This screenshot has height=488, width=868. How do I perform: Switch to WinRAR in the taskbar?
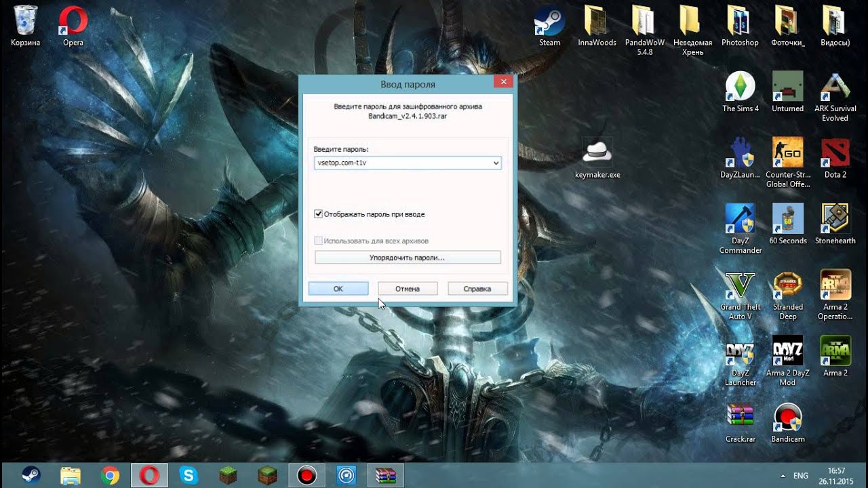click(386, 476)
